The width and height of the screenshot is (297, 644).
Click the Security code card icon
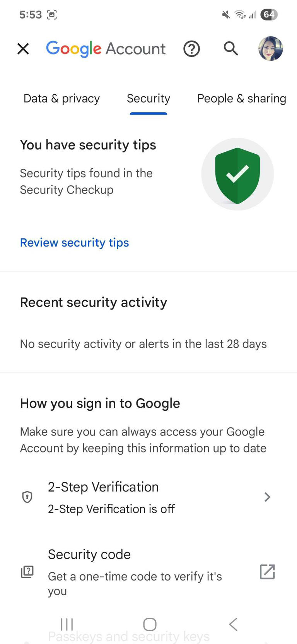[27, 572]
